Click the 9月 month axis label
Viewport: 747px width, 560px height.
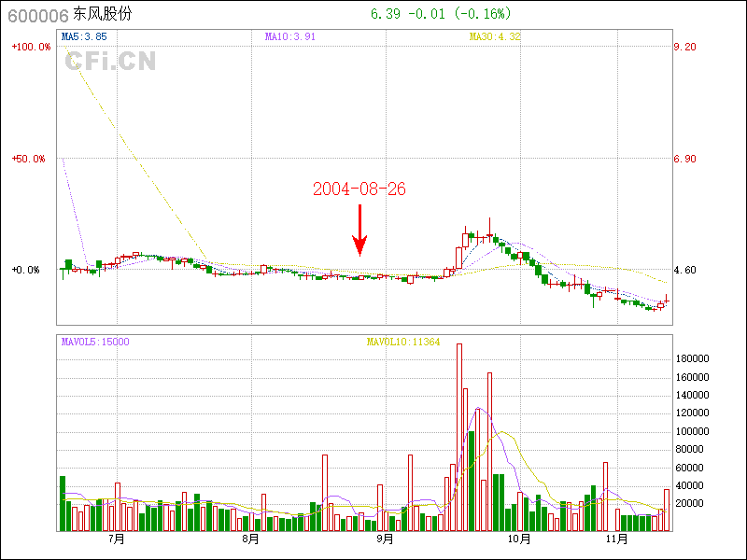[x=384, y=539]
